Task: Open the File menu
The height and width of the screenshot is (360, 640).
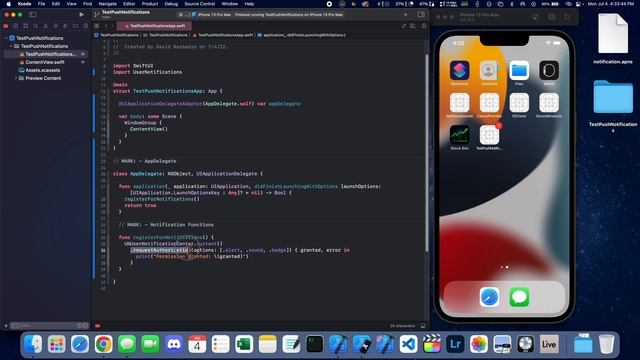Action: point(41,4)
